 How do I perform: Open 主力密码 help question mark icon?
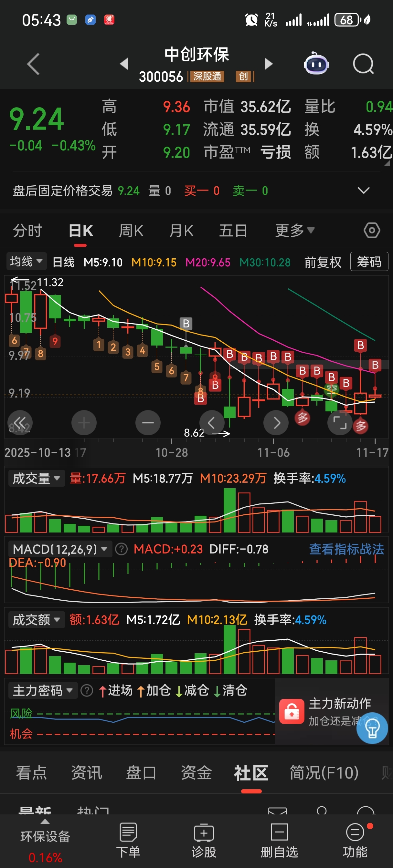tap(87, 690)
